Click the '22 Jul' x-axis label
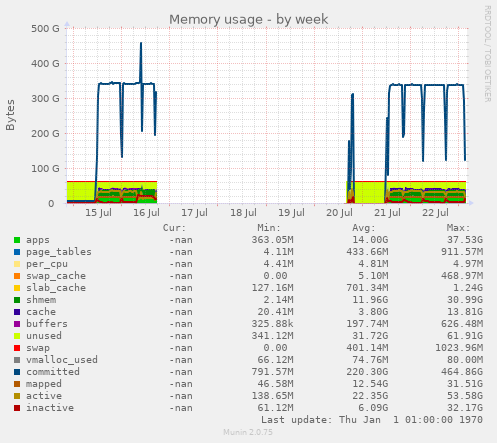The width and height of the screenshot is (497, 443). [x=436, y=213]
